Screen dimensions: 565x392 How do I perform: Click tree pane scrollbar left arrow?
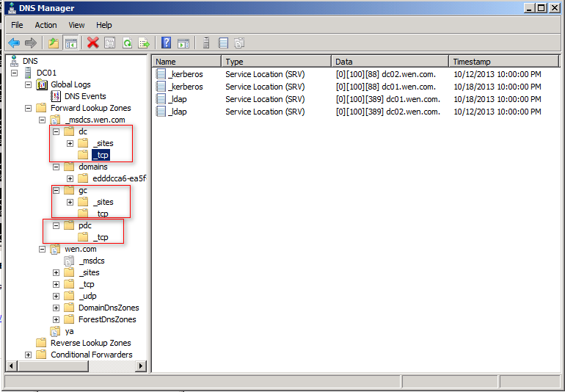11,366
